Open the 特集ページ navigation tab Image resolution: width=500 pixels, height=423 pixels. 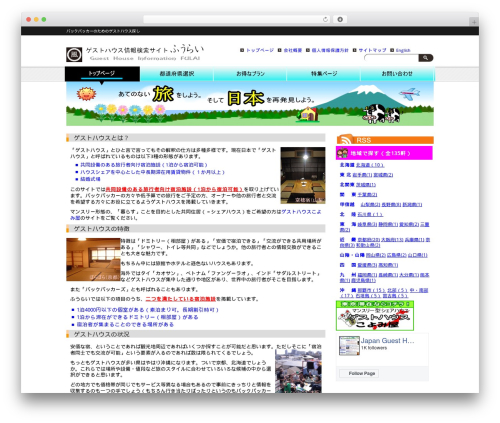pos(324,74)
